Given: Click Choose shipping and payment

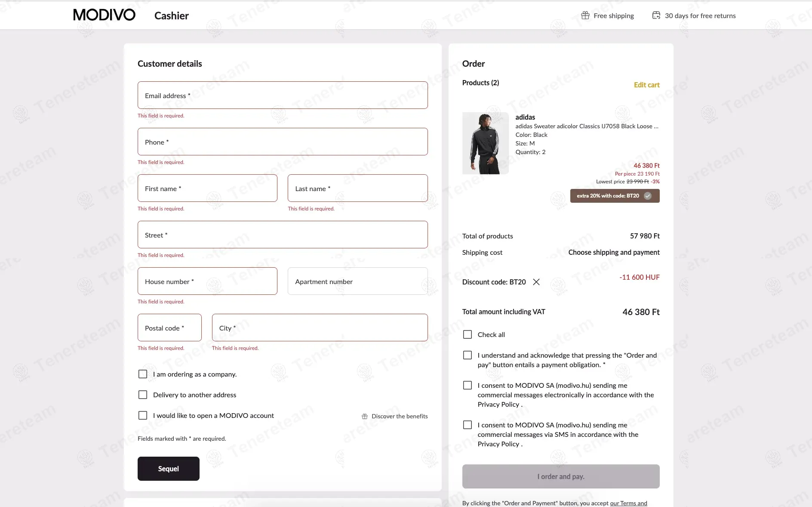Looking at the screenshot, I should [614, 252].
